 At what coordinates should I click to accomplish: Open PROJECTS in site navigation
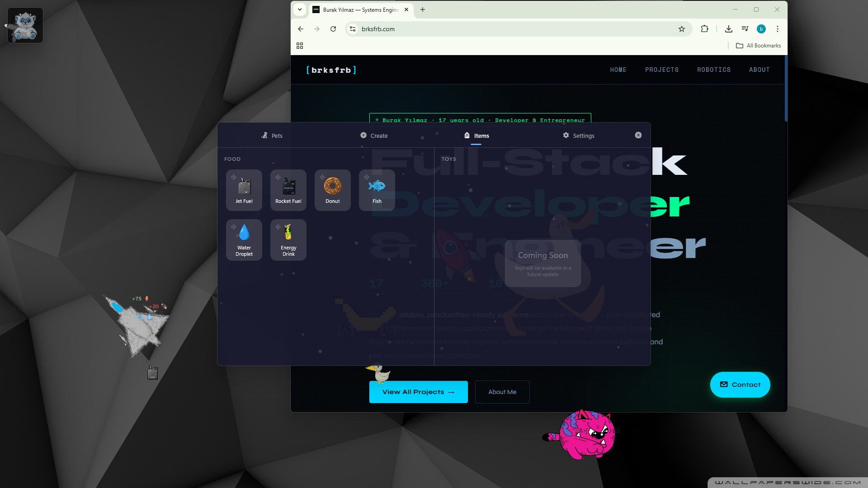pyautogui.click(x=662, y=70)
